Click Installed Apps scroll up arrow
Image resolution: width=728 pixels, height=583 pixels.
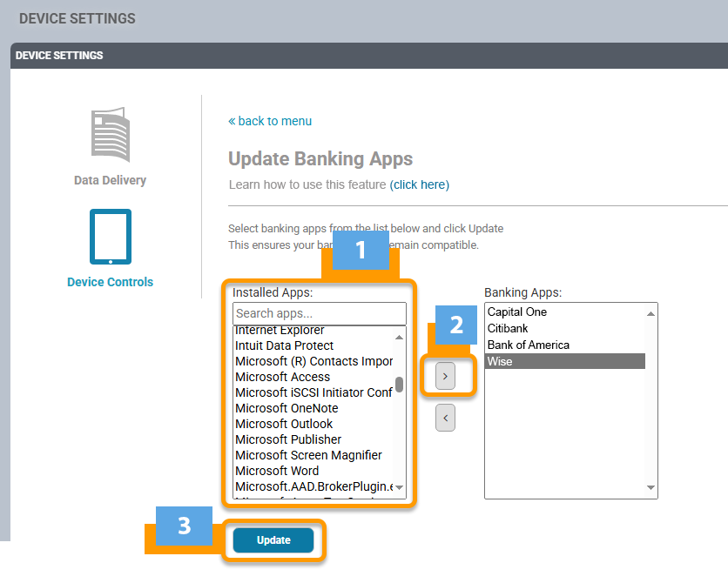pyautogui.click(x=400, y=338)
